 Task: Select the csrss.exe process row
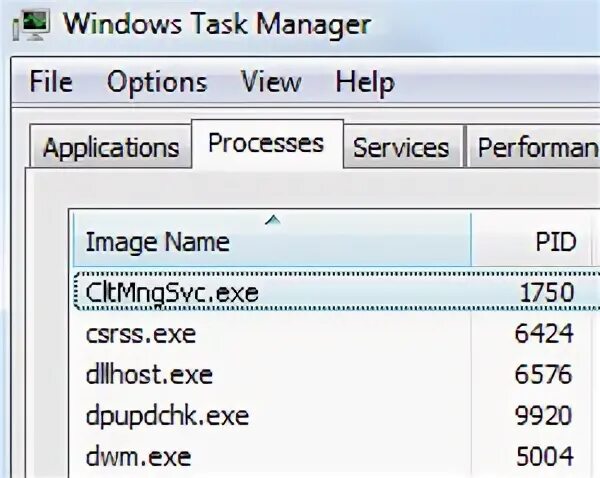click(x=140, y=334)
